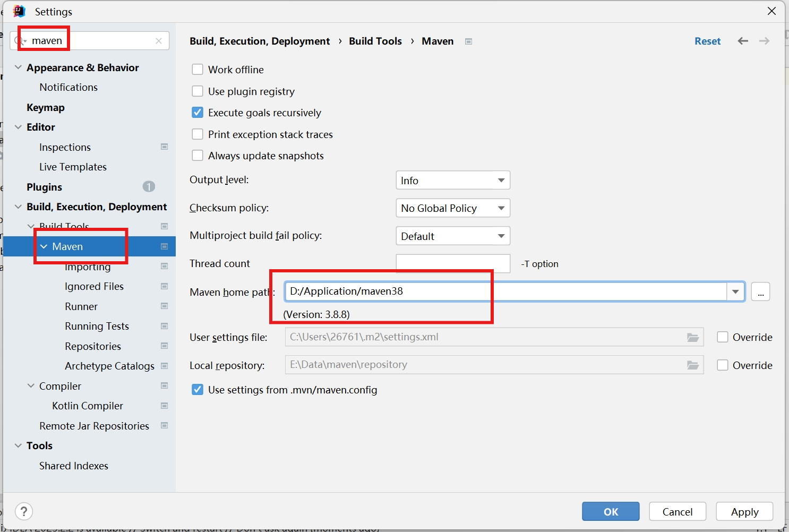Image resolution: width=789 pixels, height=532 pixels.
Task: Click the IntelliJ logo in title bar
Action: point(19,11)
